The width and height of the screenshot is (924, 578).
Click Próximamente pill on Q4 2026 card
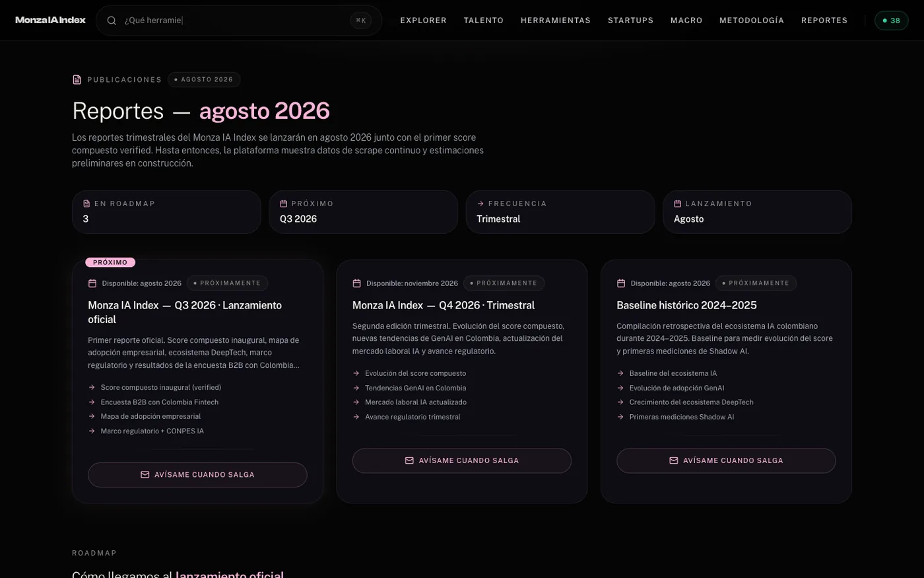point(504,283)
